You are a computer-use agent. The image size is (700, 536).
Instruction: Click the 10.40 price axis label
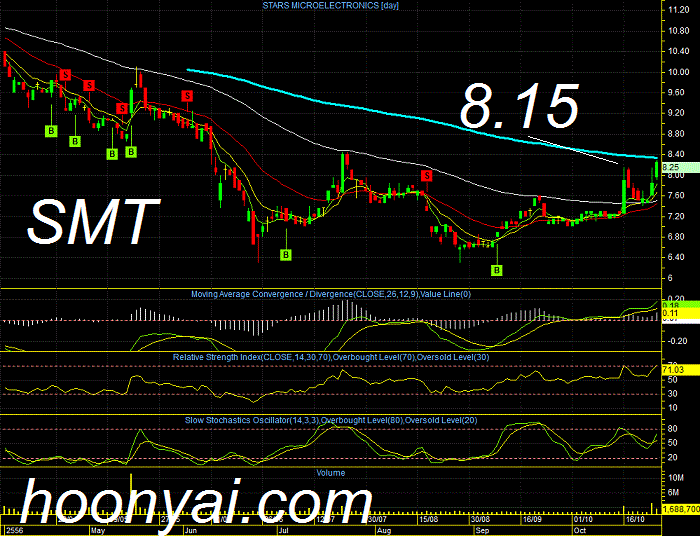(x=678, y=51)
